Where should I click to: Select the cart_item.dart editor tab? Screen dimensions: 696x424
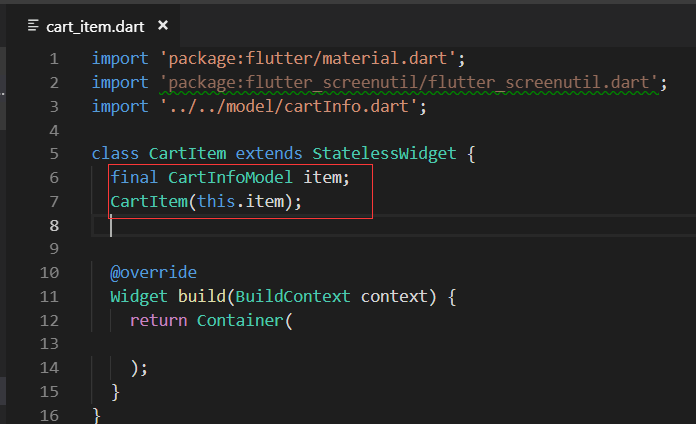tap(95, 26)
